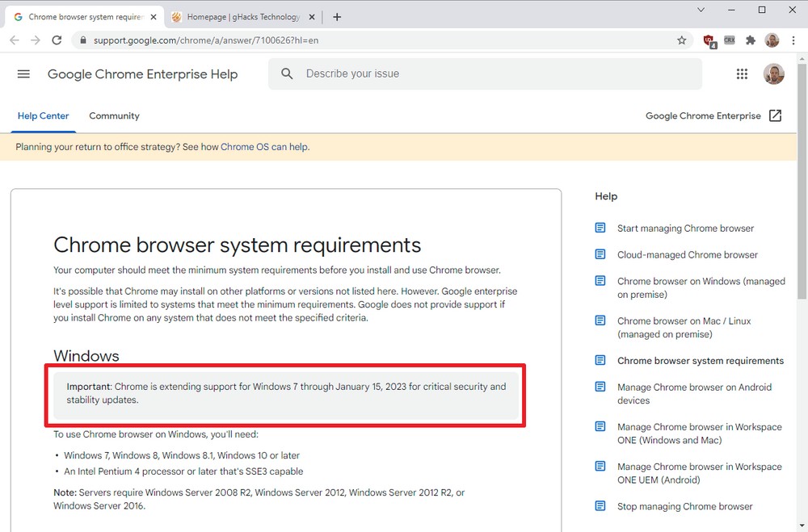808x532 pixels.
Task: Click Google account avatar in header
Action: click(x=773, y=74)
